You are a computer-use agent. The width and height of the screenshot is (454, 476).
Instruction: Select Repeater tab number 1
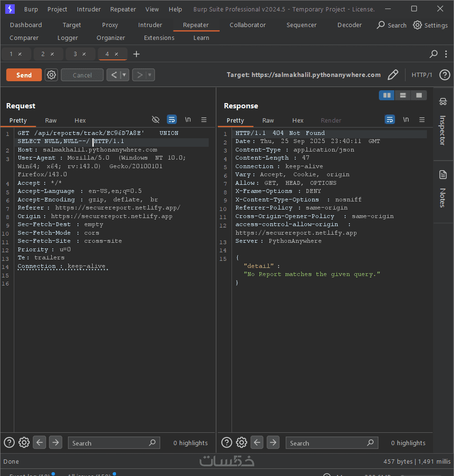(11, 54)
